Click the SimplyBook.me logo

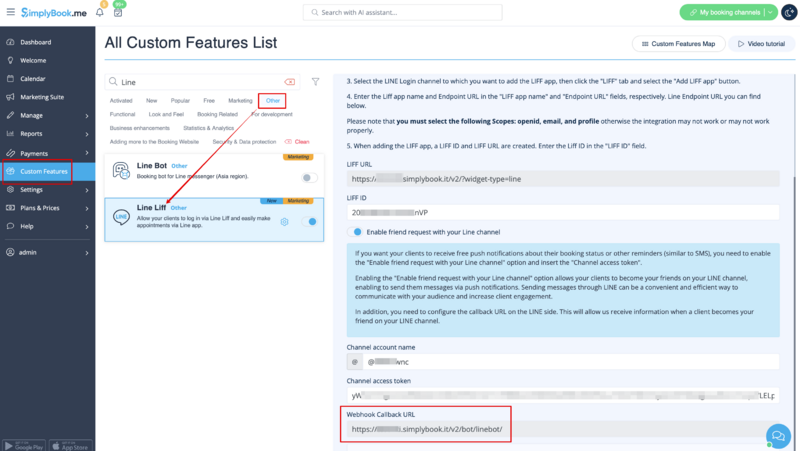pyautogui.click(x=54, y=13)
